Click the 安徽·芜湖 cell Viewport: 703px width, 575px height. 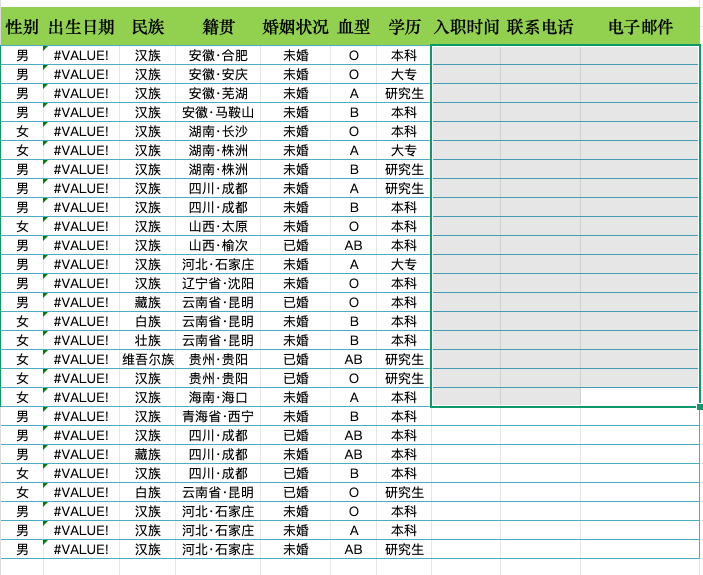[218, 93]
